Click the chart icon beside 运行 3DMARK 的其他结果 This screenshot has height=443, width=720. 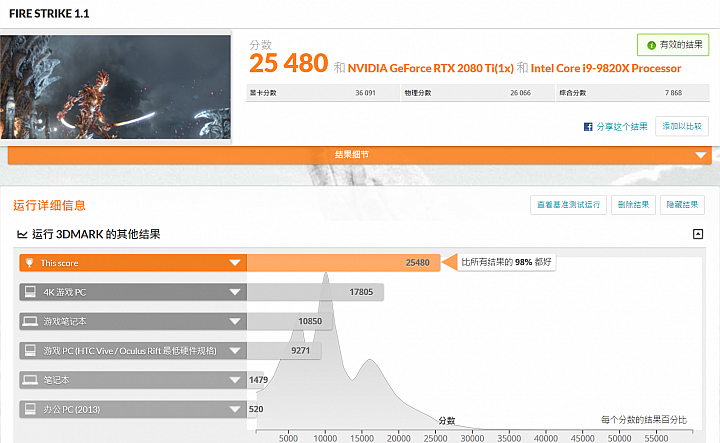[x=22, y=235]
